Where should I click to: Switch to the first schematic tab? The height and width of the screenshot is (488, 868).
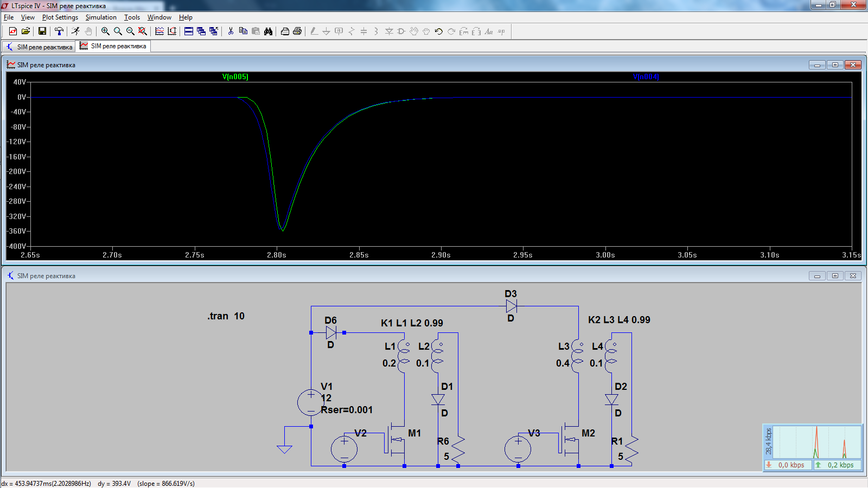(x=39, y=47)
